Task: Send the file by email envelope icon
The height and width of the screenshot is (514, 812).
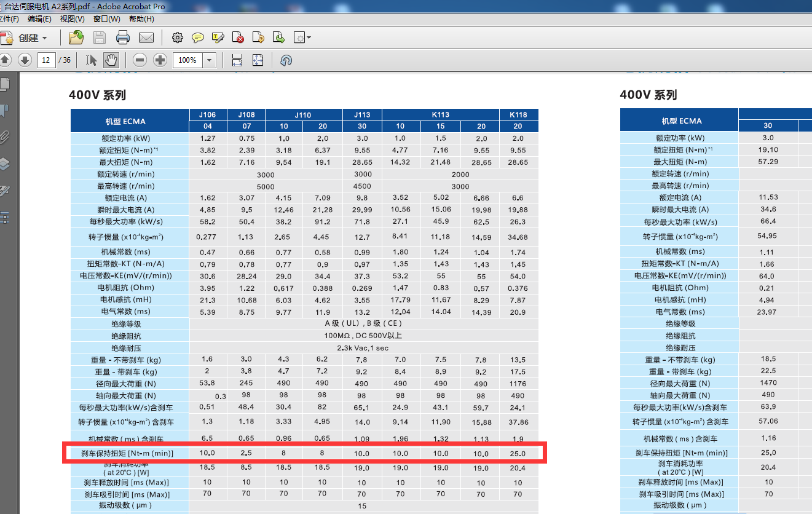Action: click(146, 38)
